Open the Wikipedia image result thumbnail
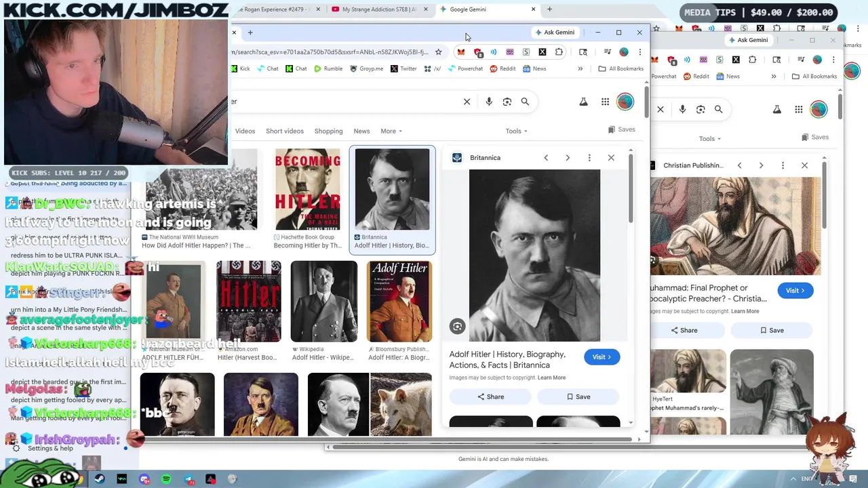This screenshot has height=488, width=868. [324, 302]
